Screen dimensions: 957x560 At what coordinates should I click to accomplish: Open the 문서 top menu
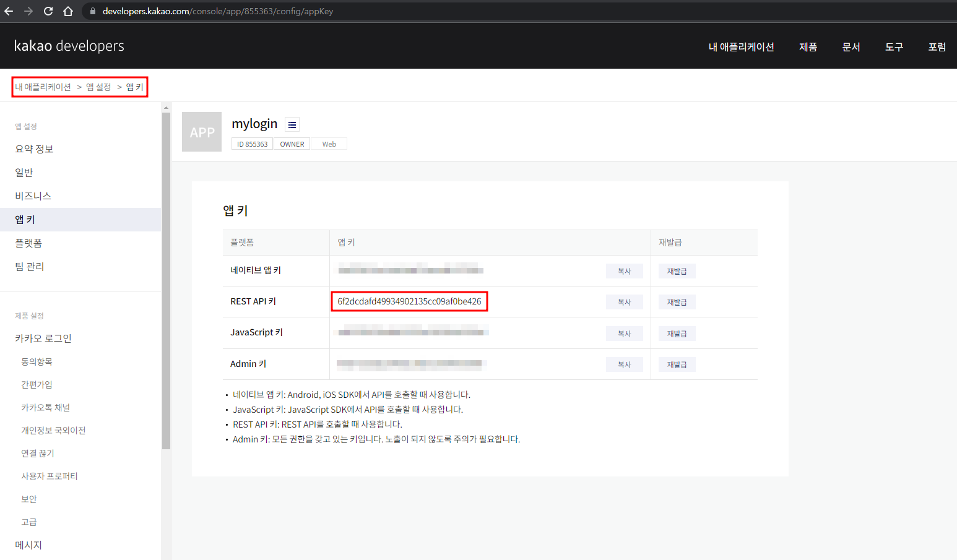coord(851,47)
